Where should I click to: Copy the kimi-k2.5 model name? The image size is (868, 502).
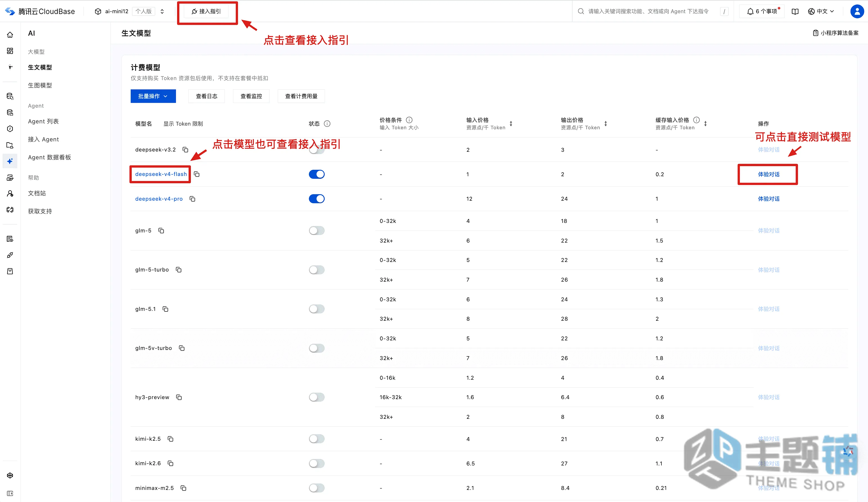point(171,438)
